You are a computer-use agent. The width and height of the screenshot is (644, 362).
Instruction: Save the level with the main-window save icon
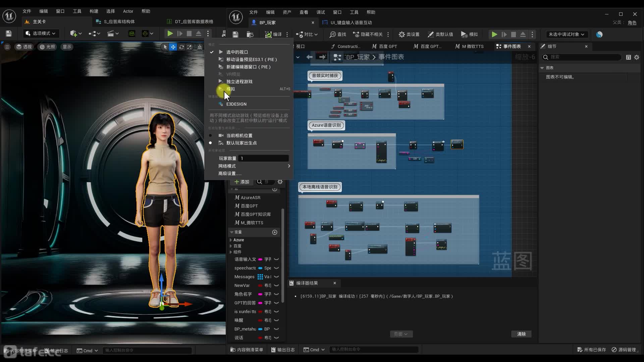pyautogui.click(x=9, y=34)
